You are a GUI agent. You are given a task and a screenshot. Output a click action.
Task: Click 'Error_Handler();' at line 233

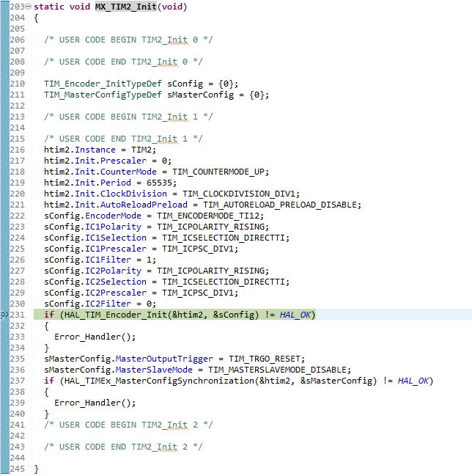95,337
